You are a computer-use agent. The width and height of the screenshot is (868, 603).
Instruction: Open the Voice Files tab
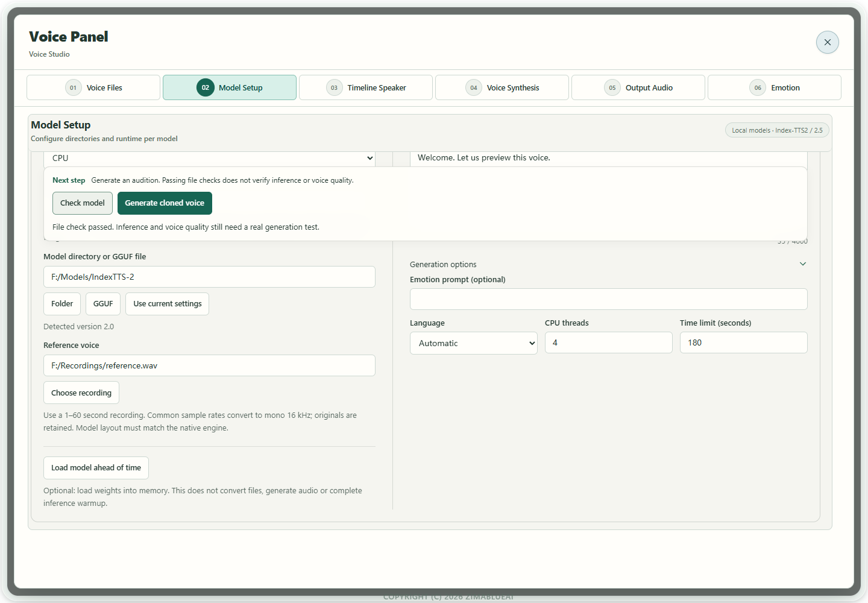click(93, 87)
